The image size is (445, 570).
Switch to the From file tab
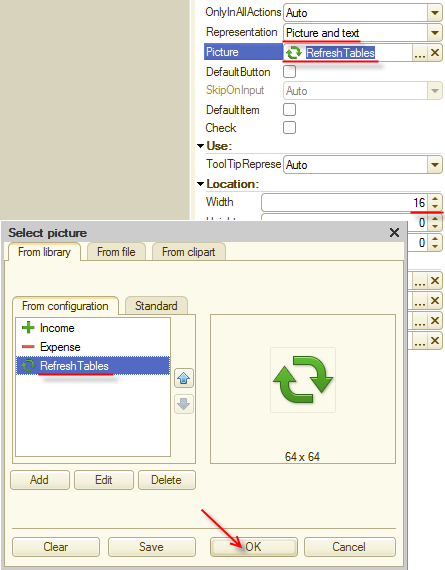pos(116,252)
